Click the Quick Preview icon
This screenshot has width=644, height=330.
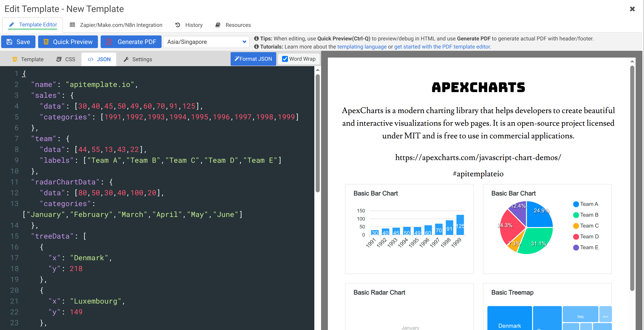coord(46,42)
